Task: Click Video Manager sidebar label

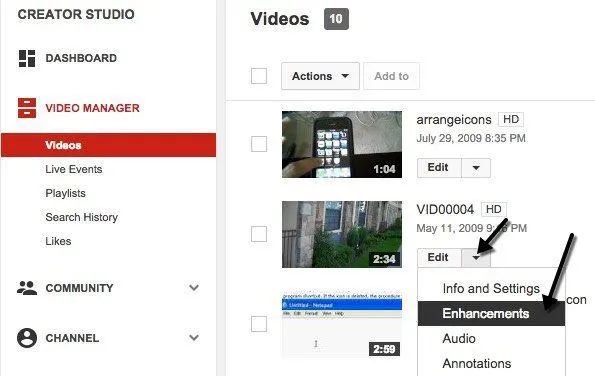Action: click(x=93, y=108)
